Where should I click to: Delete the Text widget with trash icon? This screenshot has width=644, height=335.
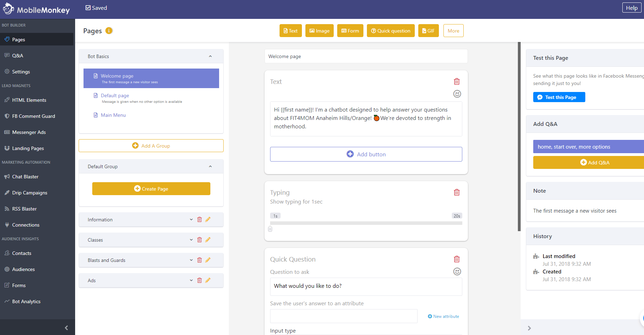point(457,81)
